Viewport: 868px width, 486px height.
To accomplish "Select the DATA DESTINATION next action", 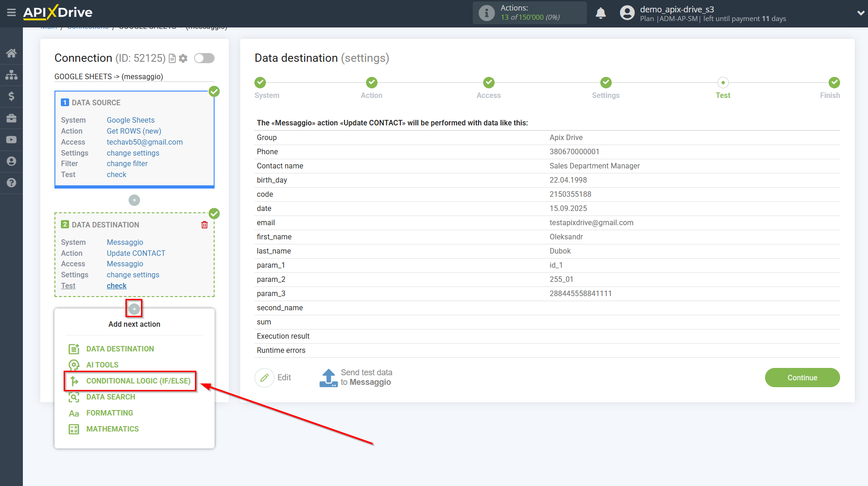I will (120, 349).
